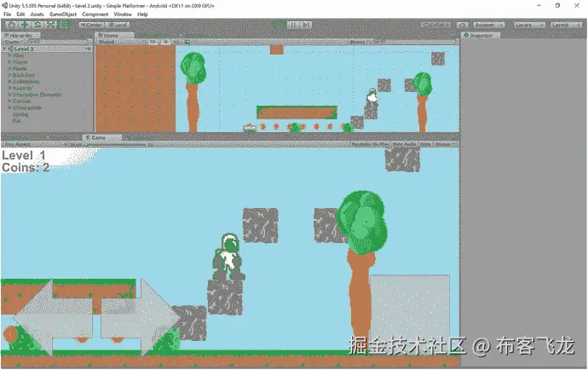The height and width of the screenshot is (370, 588).
Task: Toggle Maximize On Play in Game view
Action: point(370,144)
